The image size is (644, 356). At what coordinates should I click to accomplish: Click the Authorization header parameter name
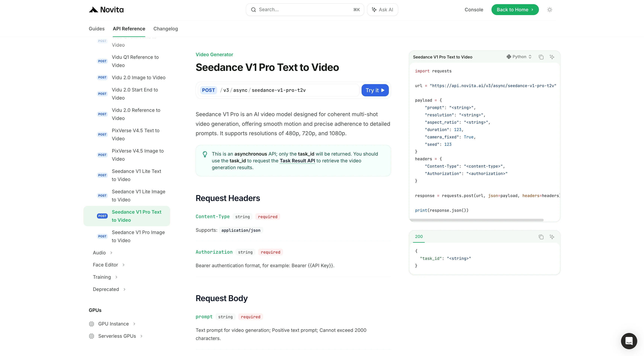[x=214, y=252]
